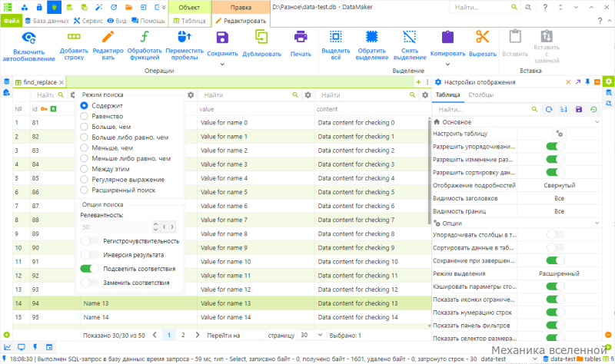This screenshot has height=364, width=615.
Task: Open the data-test database dropdown in status bar
Action: coord(534,359)
